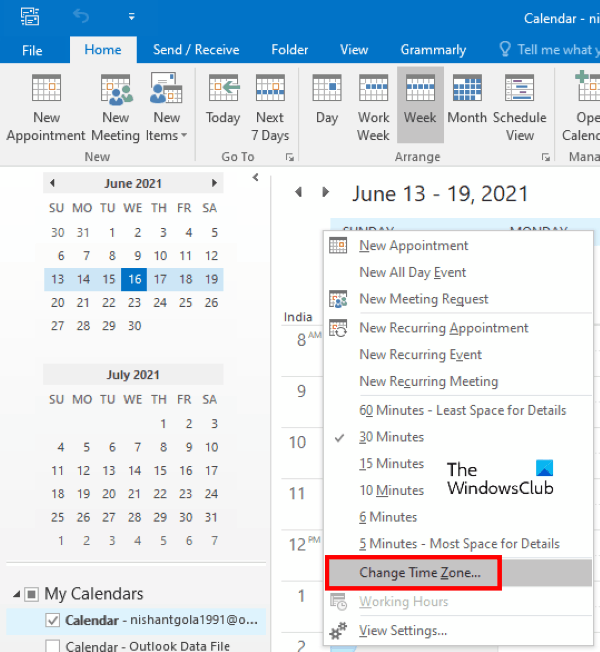Check the Calendar - Outlook Data File box
The image size is (600, 652).
52,647
